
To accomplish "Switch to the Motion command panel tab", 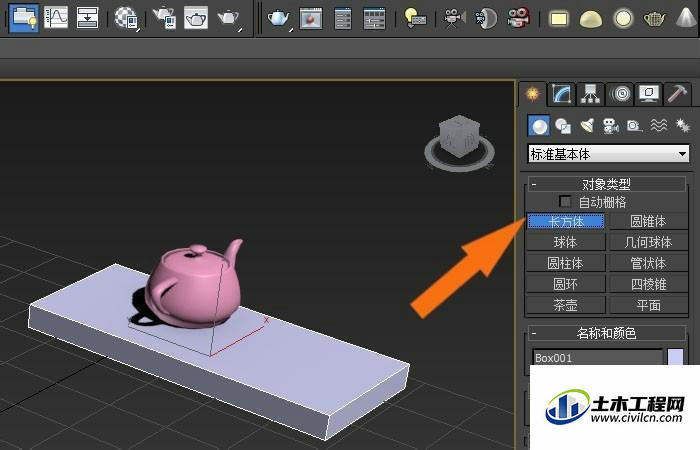I will click(621, 94).
